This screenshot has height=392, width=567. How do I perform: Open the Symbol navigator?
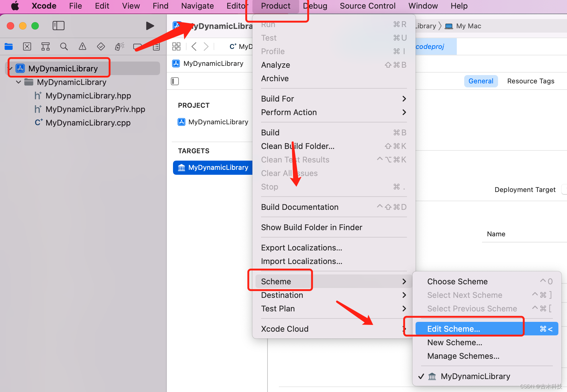(46, 46)
